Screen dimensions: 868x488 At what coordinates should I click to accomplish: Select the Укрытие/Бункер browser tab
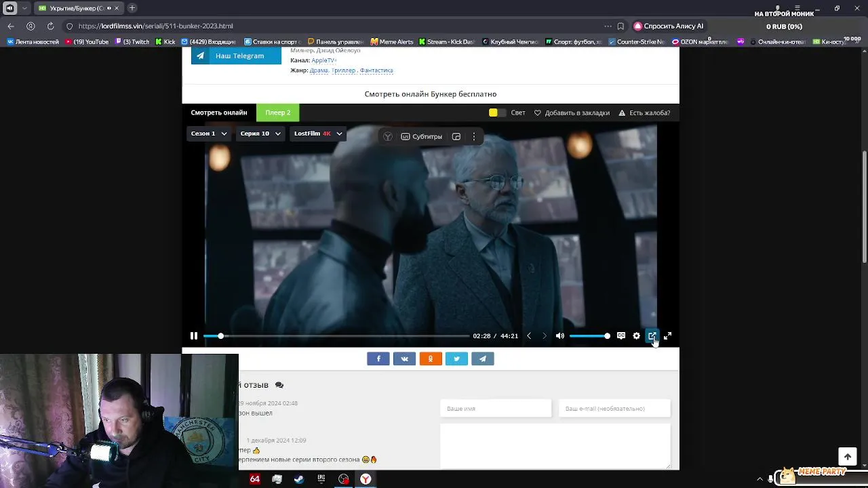(x=78, y=8)
